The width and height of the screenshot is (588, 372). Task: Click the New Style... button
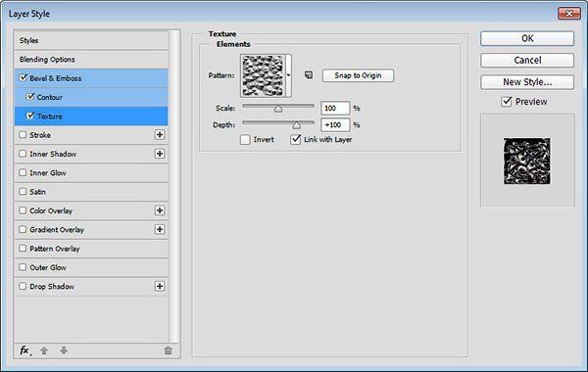pyautogui.click(x=527, y=81)
